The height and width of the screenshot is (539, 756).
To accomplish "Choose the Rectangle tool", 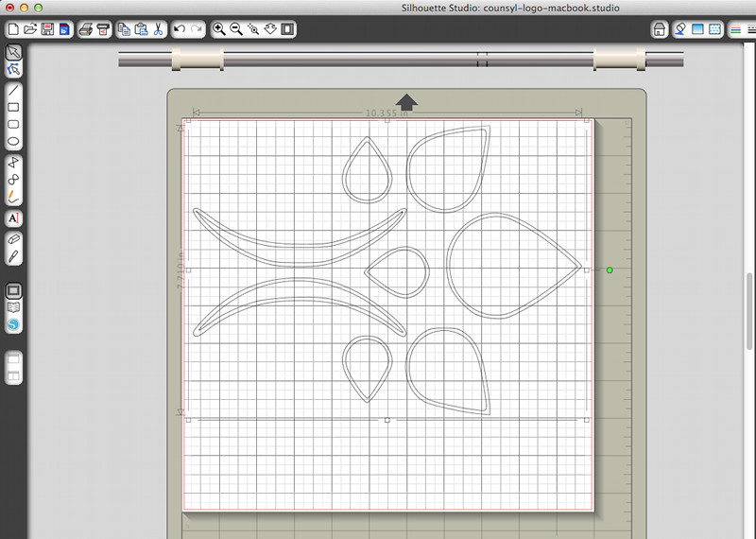I will click(13, 107).
